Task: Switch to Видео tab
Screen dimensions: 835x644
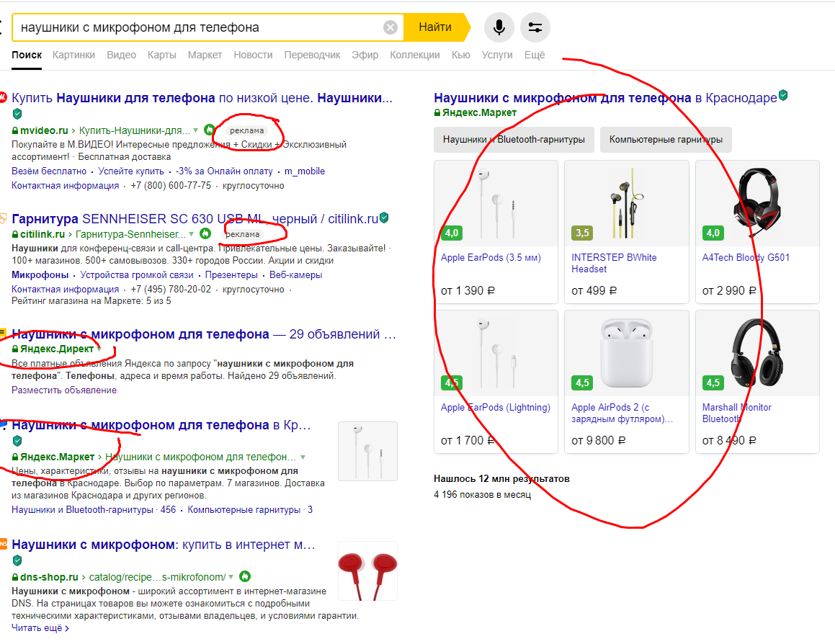Action: (x=122, y=55)
